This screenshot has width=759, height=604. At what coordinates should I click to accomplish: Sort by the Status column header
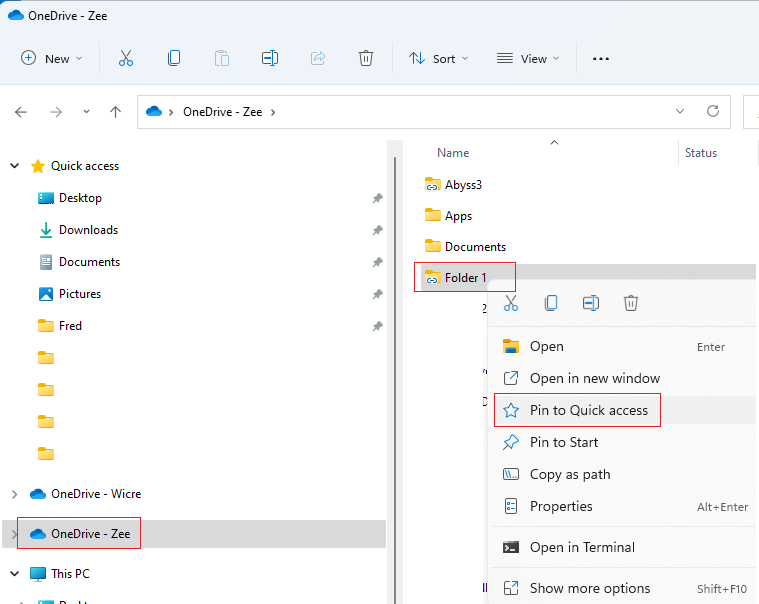tap(700, 153)
